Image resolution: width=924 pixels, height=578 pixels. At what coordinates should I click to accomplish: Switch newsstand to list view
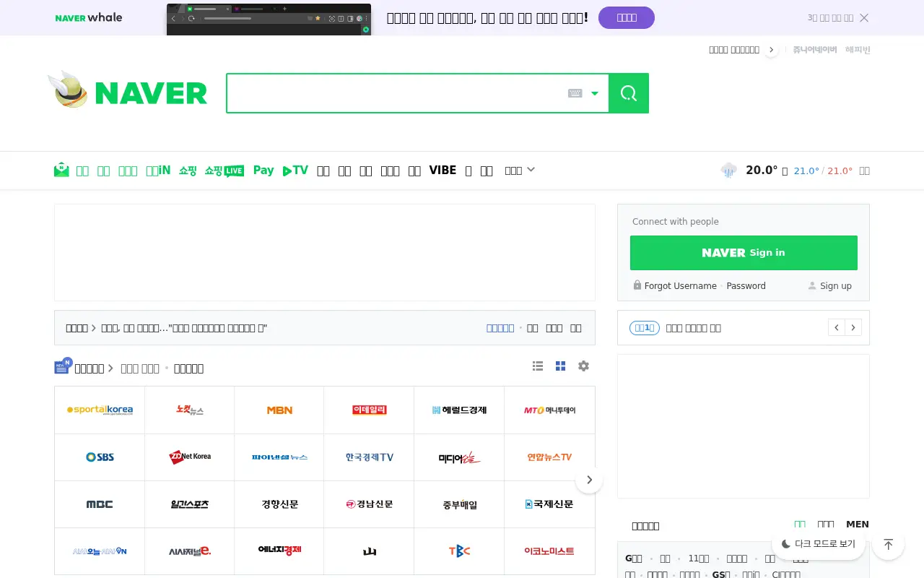click(x=538, y=366)
